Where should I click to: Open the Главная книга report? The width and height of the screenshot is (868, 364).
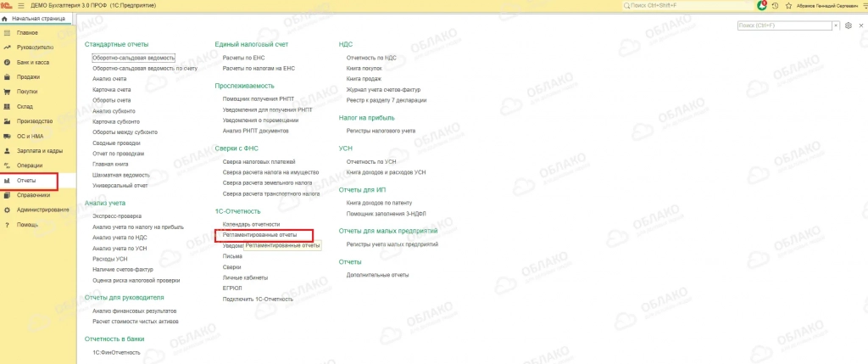point(111,164)
